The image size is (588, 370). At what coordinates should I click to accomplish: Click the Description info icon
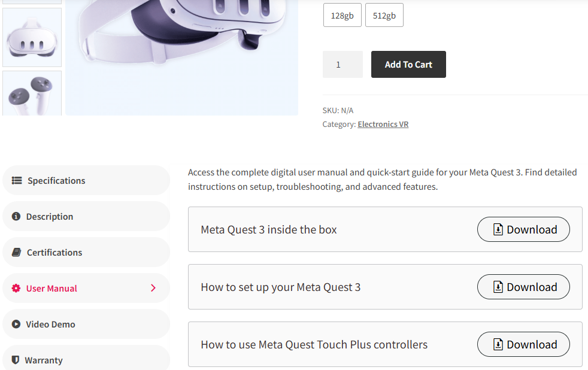click(x=16, y=216)
